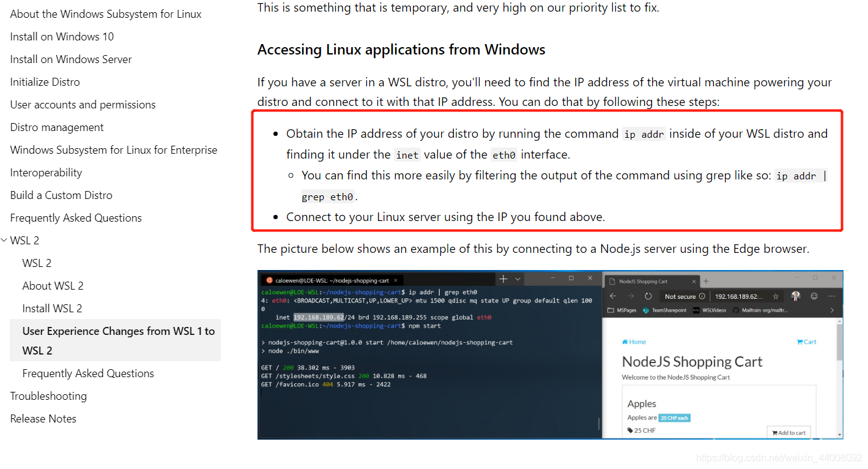Screen dimensions: 868x469
Task: Open Frequently Asked Questions nested under WSL 2
Action: tap(88, 373)
